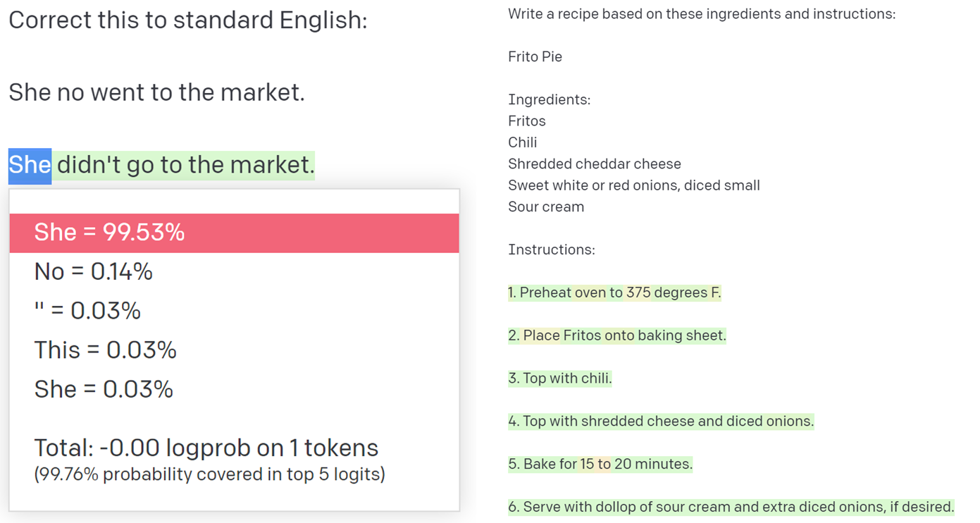The height and width of the screenshot is (523, 980).
Task: Click the "6. Serve with dollop of sour cream" step
Action: 731,507
